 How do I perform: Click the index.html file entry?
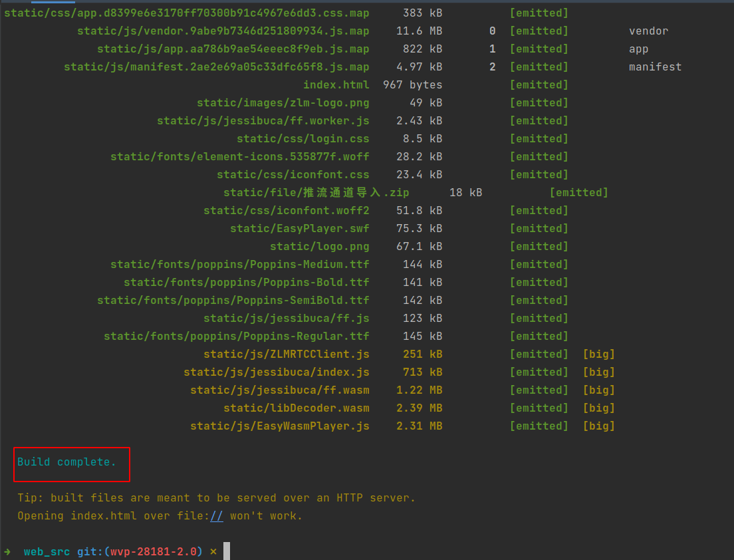tap(336, 85)
